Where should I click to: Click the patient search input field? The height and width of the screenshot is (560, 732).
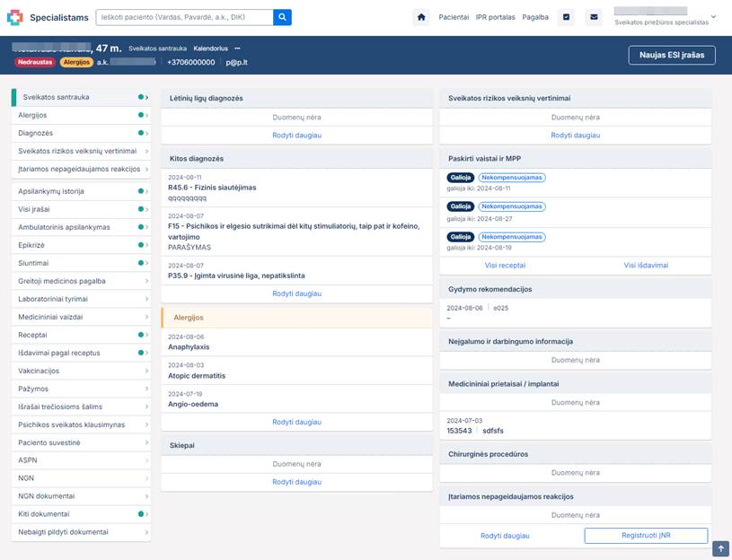[183, 17]
